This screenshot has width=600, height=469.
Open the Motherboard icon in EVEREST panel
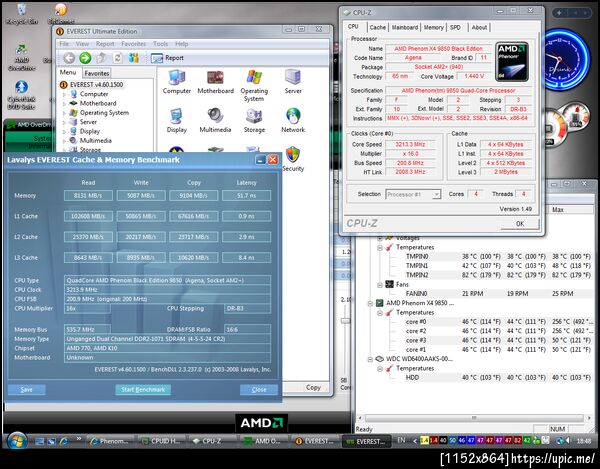pos(215,82)
